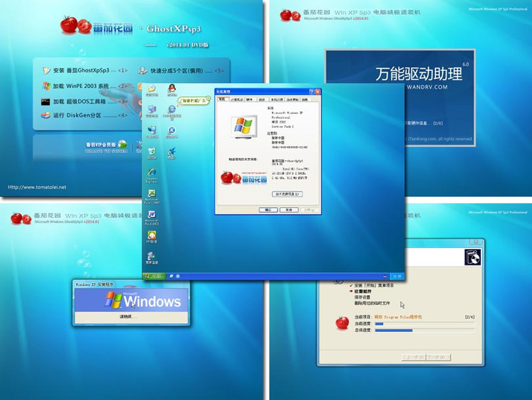532x400 pixels.
Task: Click the XP Start button
Action: (x=154, y=276)
